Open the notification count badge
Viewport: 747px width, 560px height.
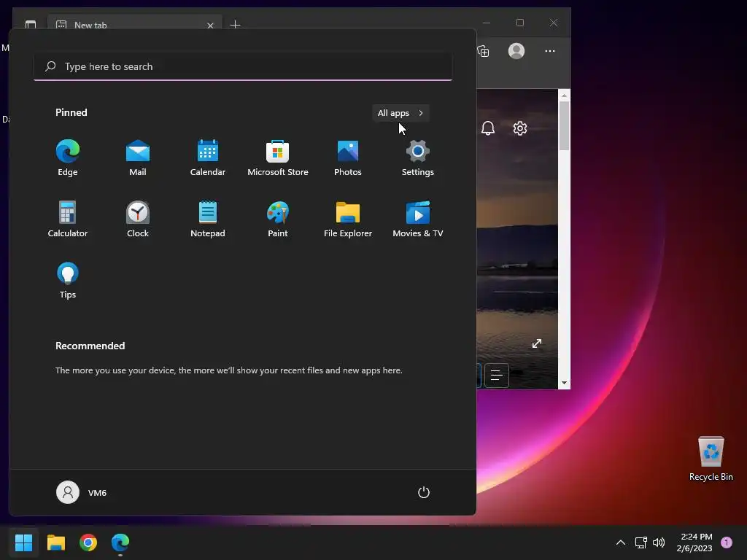tap(727, 542)
